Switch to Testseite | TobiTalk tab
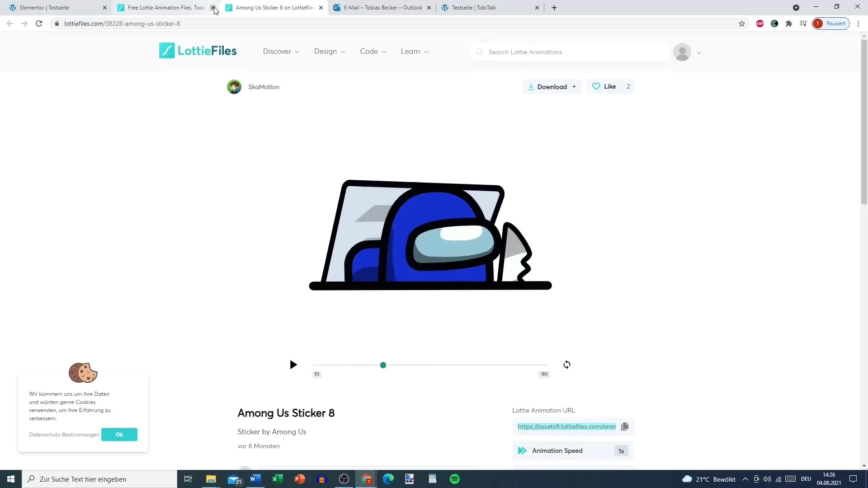The height and width of the screenshot is (488, 868). tap(490, 8)
